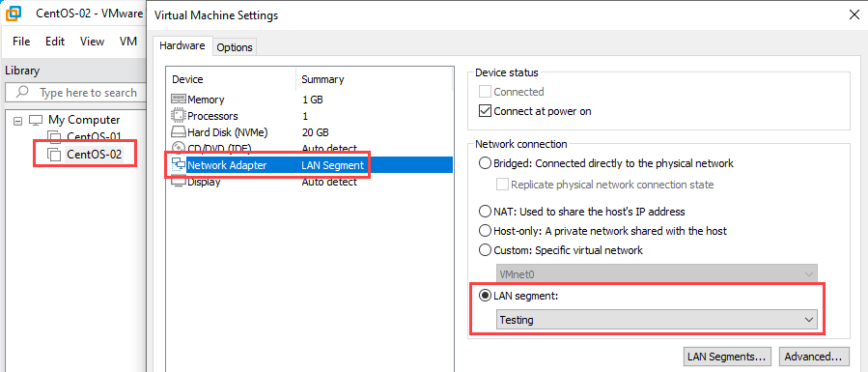The height and width of the screenshot is (372, 868).
Task: Open the File menu
Action: (21, 42)
